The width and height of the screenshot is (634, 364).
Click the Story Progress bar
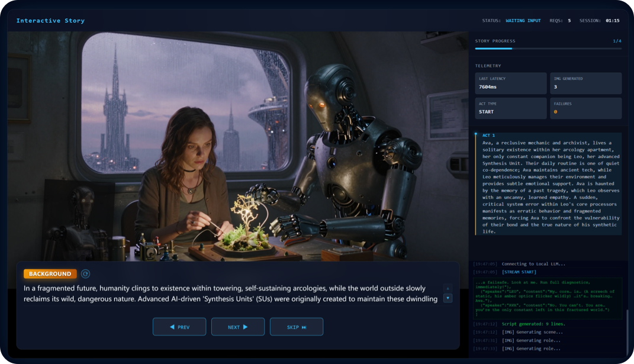pyautogui.click(x=548, y=49)
